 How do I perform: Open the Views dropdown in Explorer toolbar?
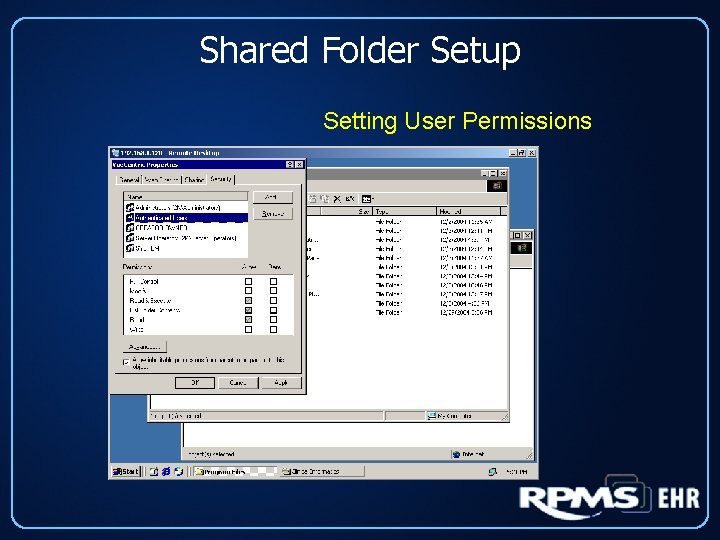click(368, 199)
